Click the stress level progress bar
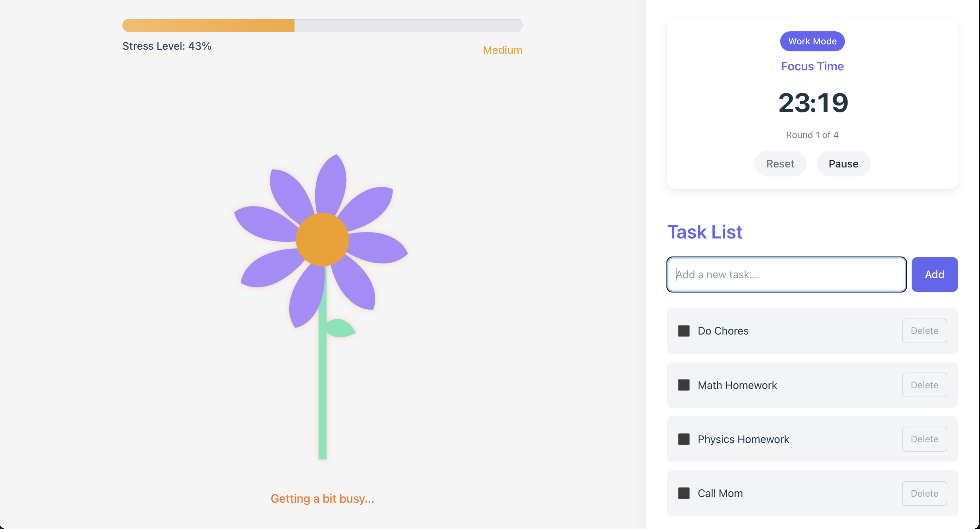 (322, 25)
